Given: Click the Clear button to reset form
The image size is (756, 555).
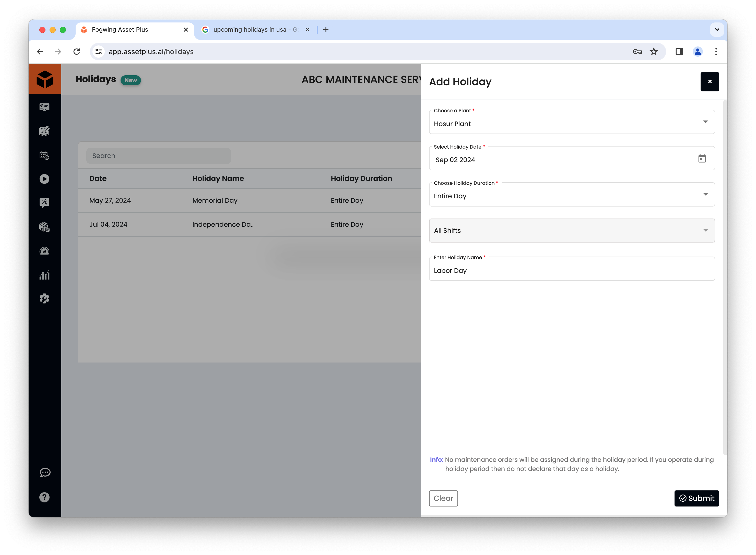Looking at the screenshot, I should 444,498.
